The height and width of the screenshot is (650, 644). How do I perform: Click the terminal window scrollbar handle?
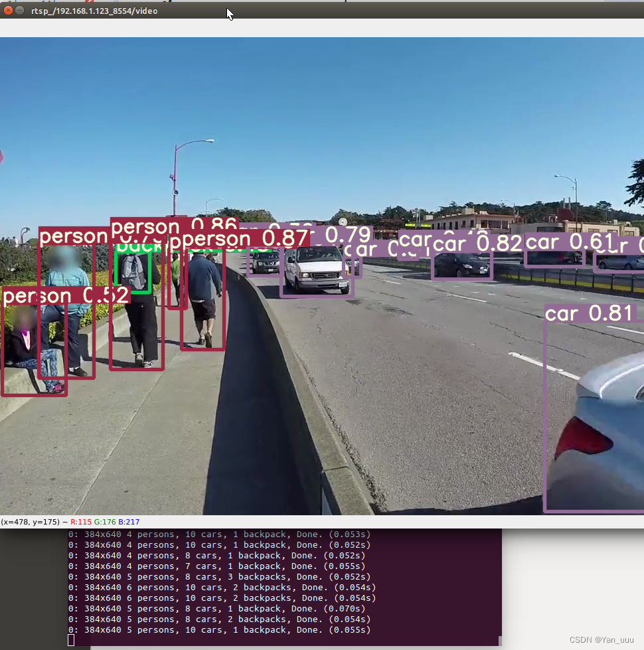[499, 641]
